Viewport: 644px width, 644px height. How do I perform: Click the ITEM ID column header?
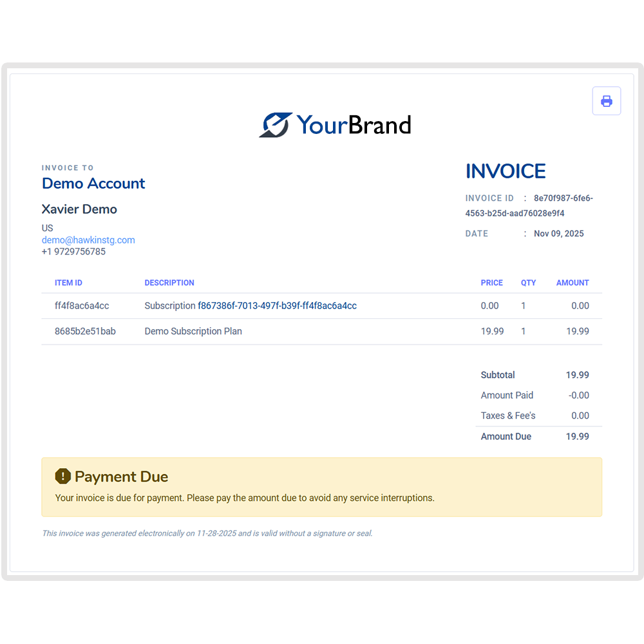point(68,282)
